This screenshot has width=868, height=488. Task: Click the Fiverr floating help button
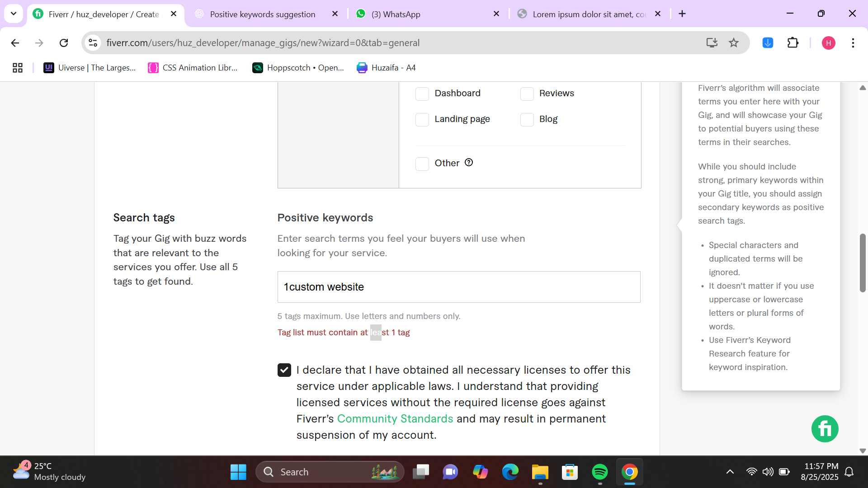pos(825,429)
